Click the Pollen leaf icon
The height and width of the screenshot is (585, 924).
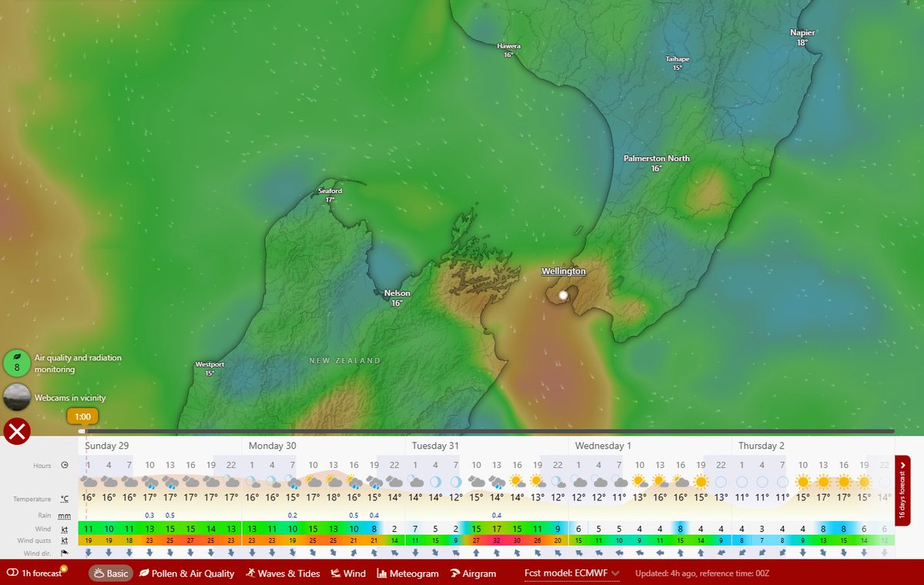144,573
